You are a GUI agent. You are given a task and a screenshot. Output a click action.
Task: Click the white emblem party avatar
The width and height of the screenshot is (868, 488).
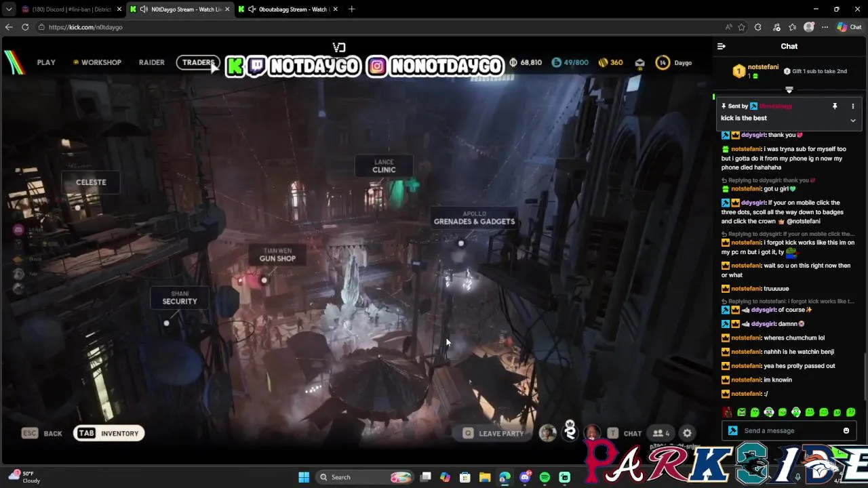pyautogui.click(x=570, y=431)
